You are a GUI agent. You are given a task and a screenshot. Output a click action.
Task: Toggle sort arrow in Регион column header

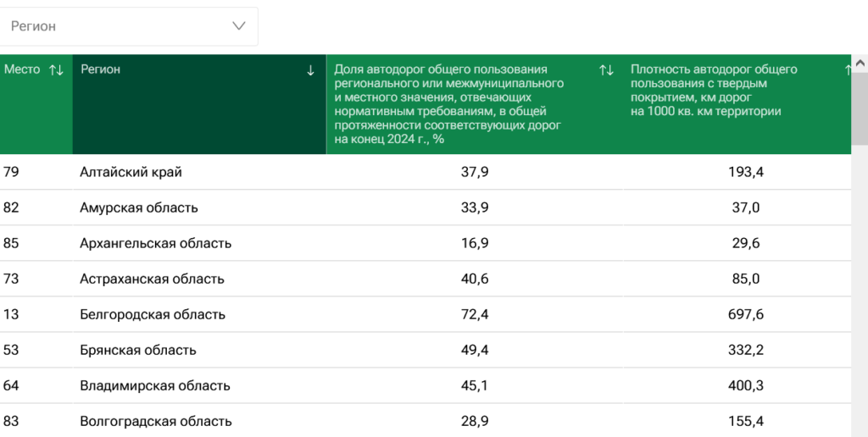point(310,70)
